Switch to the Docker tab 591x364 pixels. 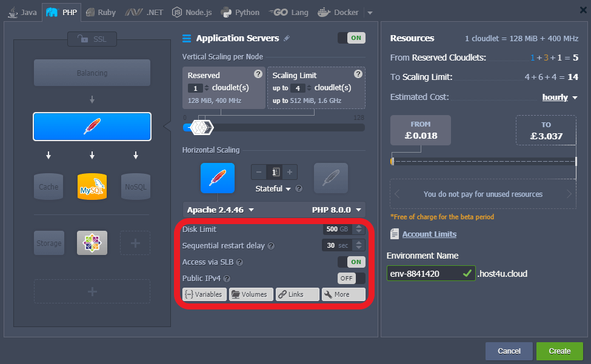click(338, 13)
